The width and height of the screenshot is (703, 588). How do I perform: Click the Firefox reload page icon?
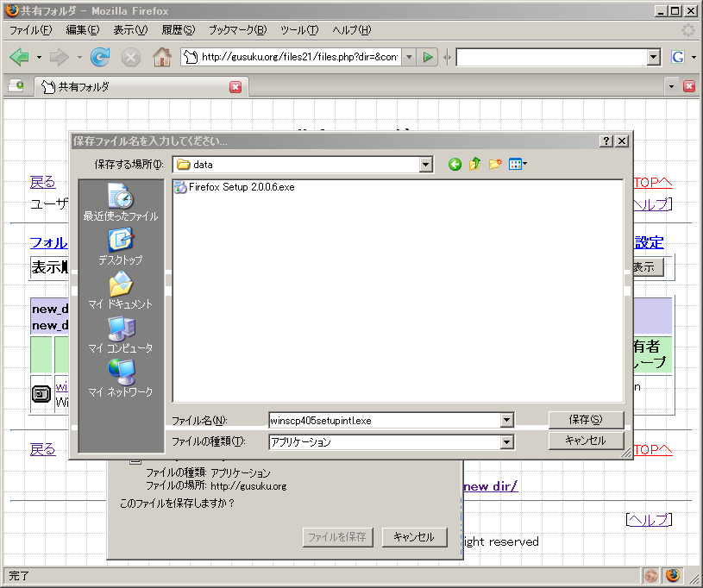tap(100, 57)
